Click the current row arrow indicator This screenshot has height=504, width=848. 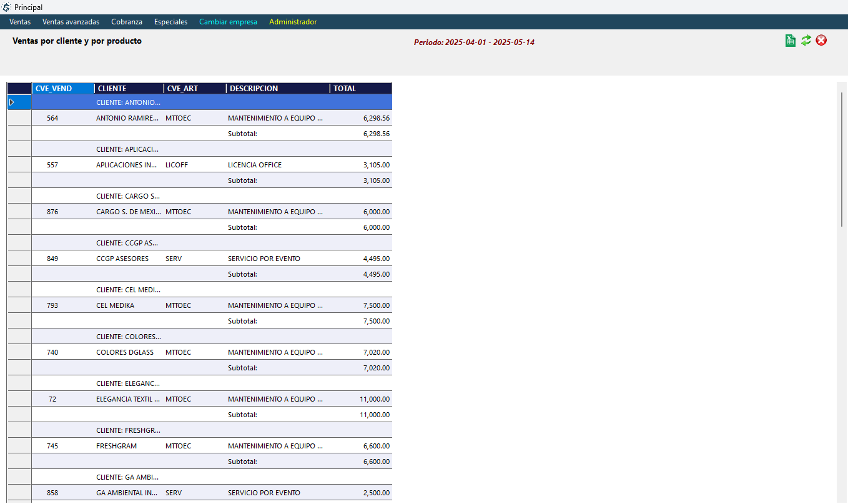pyautogui.click(x=11, y=102)
